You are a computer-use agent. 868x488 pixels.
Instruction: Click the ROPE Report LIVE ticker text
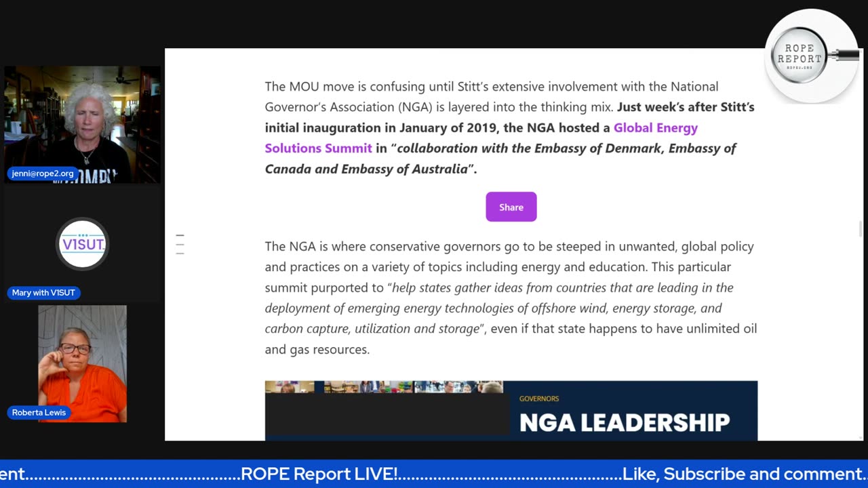coord(319,474)
